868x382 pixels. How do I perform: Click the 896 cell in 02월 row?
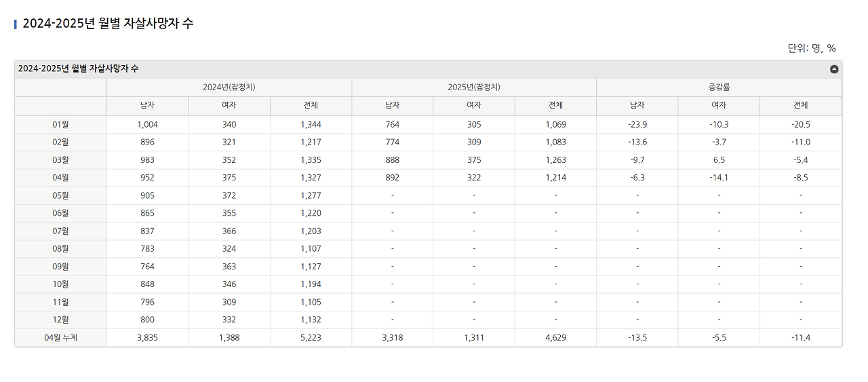[x=147, y=142]
